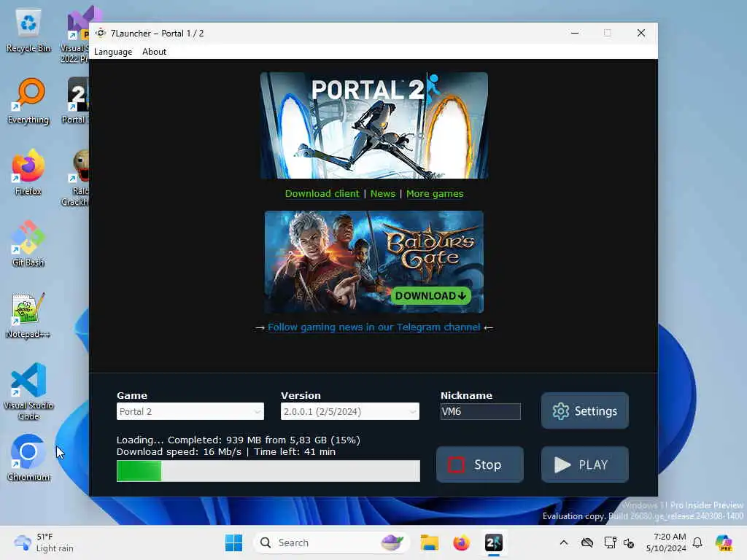
Task: Click the muted speaker volume tray icon
Action: click(629, 542)
